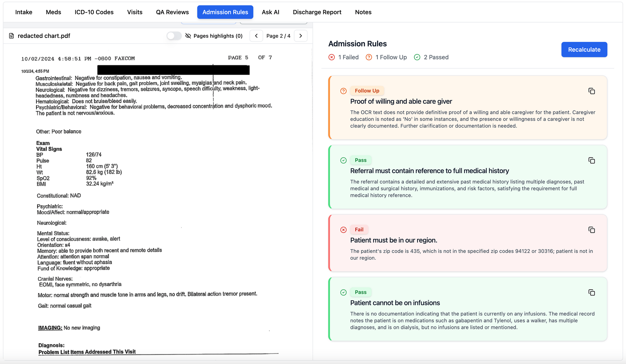Click the redacted chart.pdf file icon
This screenshot has height=364, width=626.
(12, 36)
